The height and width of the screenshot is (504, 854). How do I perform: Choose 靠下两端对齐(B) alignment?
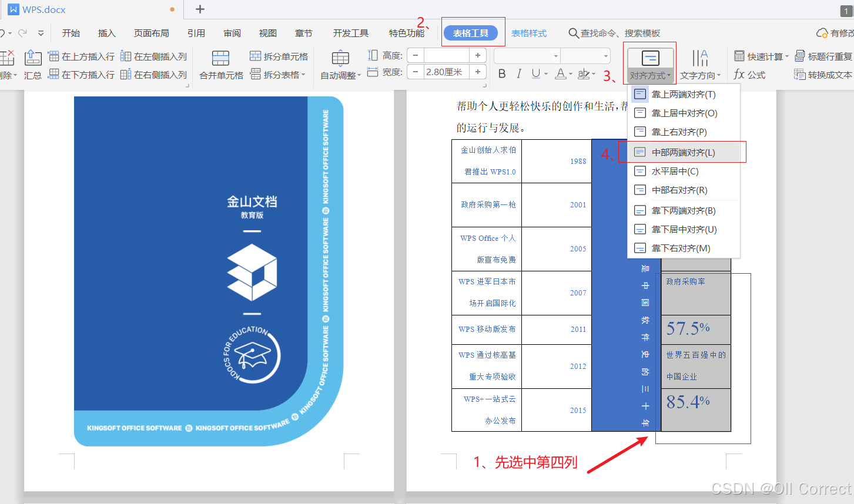pyautogui.click(x=684, y=210)
